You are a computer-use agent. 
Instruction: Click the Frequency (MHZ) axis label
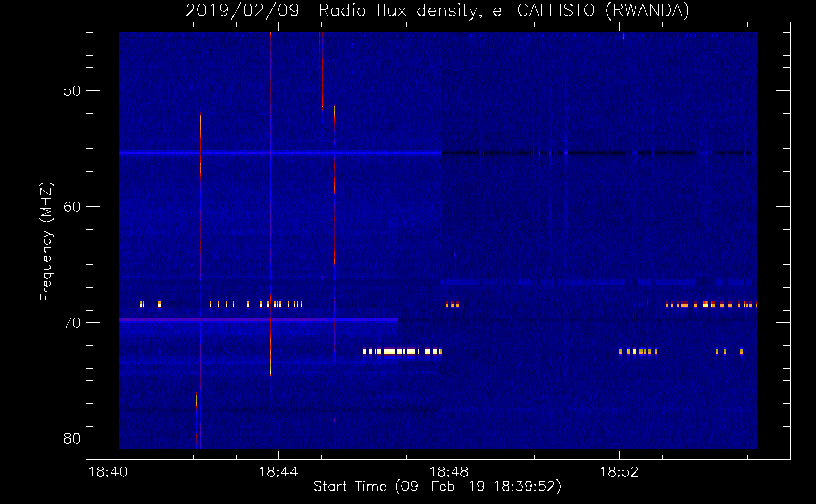(x=46, y=241)
